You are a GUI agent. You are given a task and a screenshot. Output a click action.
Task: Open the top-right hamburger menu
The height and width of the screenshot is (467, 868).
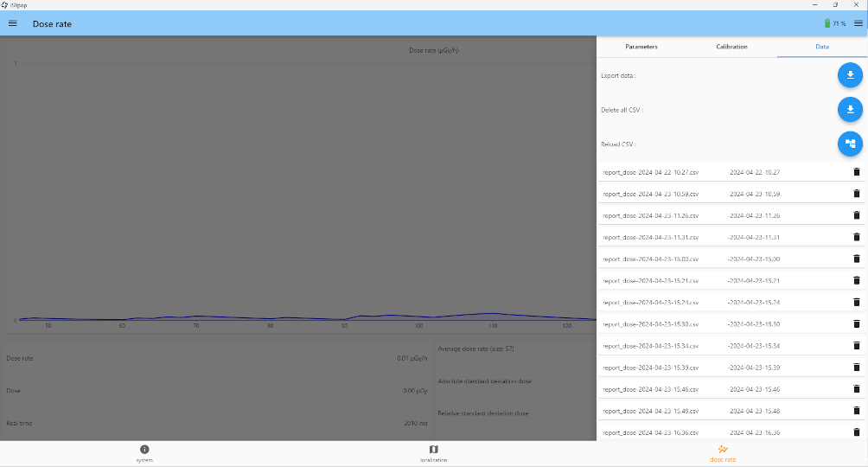pyautogui.click(x=858, y=23)
